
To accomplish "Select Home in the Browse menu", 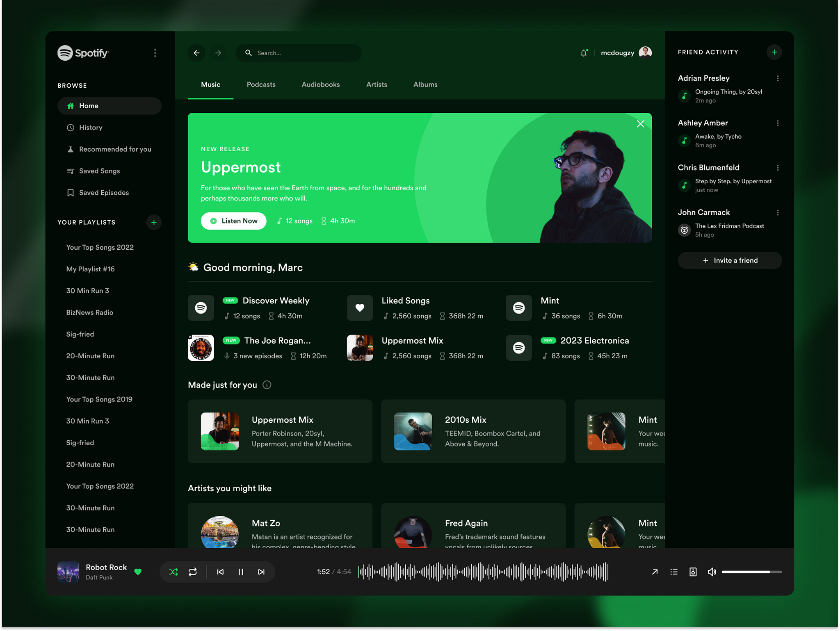I will (x=110, y=106).
